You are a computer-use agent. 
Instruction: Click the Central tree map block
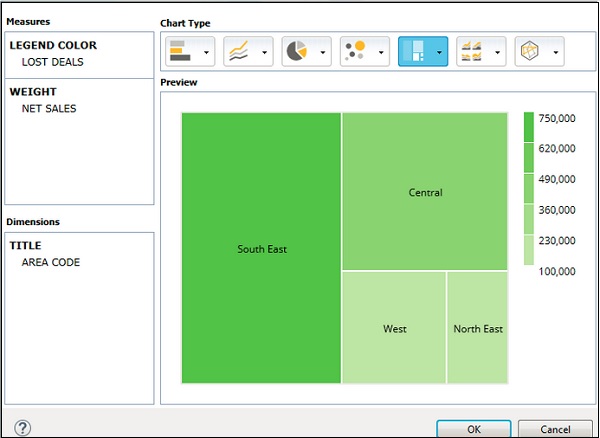tap(425, 191)
